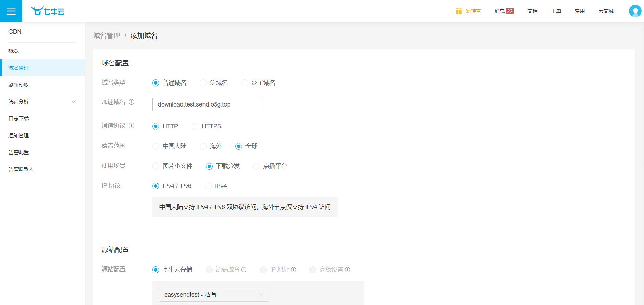Click the Qiniu Cloud logo
Viewport: 644px width, 305px height.
click(x=47, y=11)
